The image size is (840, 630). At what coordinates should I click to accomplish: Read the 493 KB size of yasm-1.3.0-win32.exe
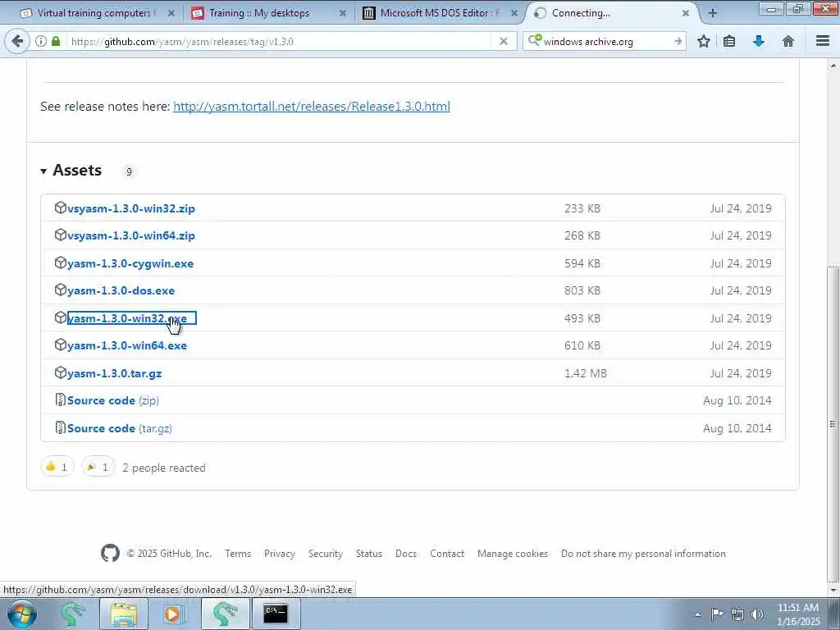(x=582, y=318)
